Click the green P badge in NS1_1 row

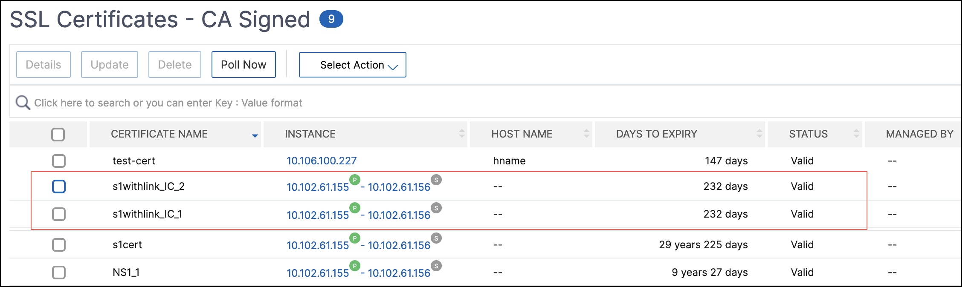(x=355, y=266)
